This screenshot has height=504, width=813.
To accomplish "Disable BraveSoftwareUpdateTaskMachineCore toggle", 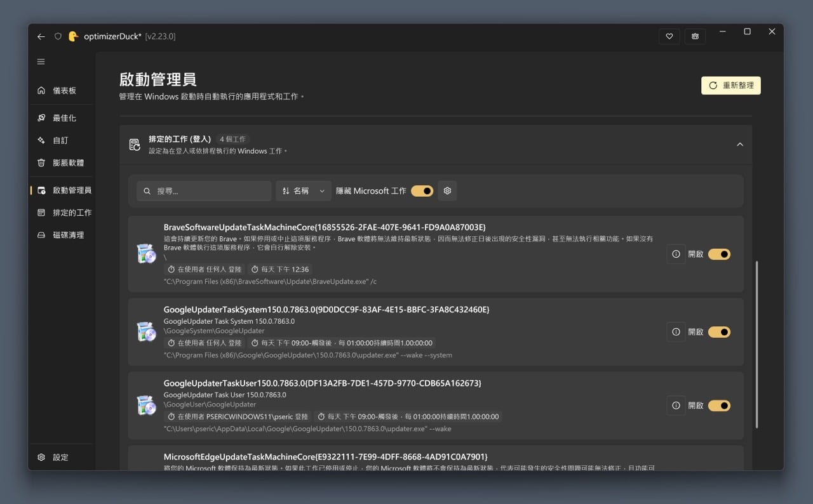I will pyautogui.click(x=719, y=254).
